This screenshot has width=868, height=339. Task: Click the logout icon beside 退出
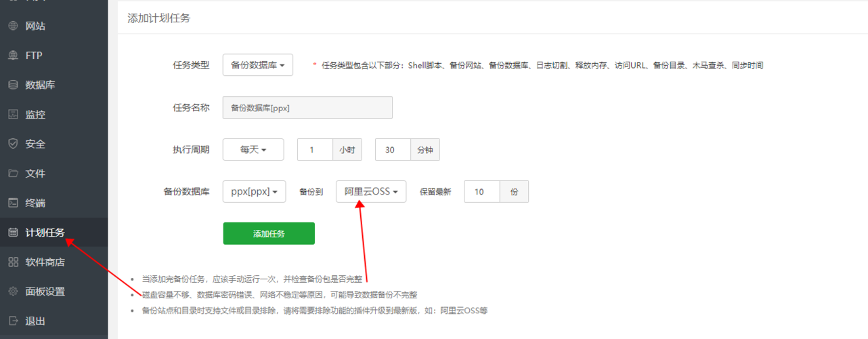tap(13, 321)
